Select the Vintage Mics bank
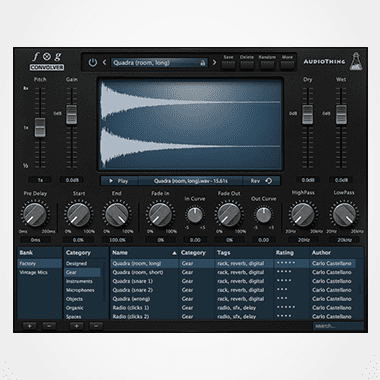Viewport: 380px width, 380px height. pyautogui.click(x=39, y=272)
